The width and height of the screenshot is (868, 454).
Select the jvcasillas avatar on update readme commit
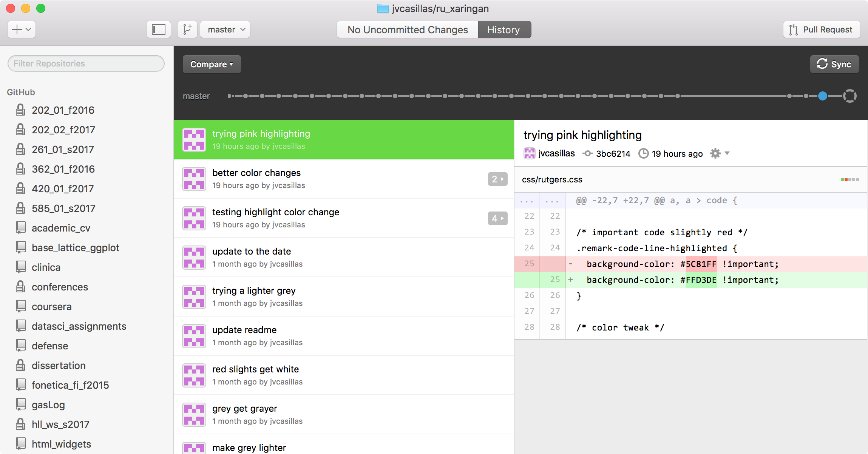click(x=194, y=336)
